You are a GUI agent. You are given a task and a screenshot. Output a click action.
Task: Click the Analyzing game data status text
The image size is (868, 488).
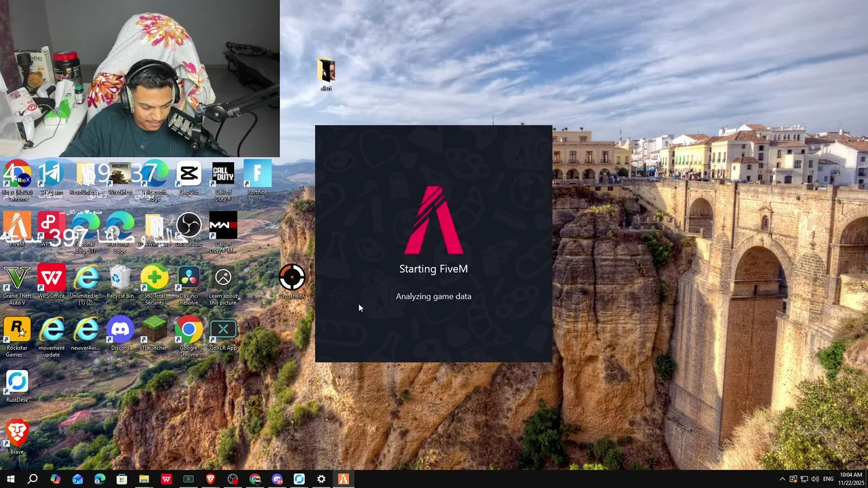(433, 296)
